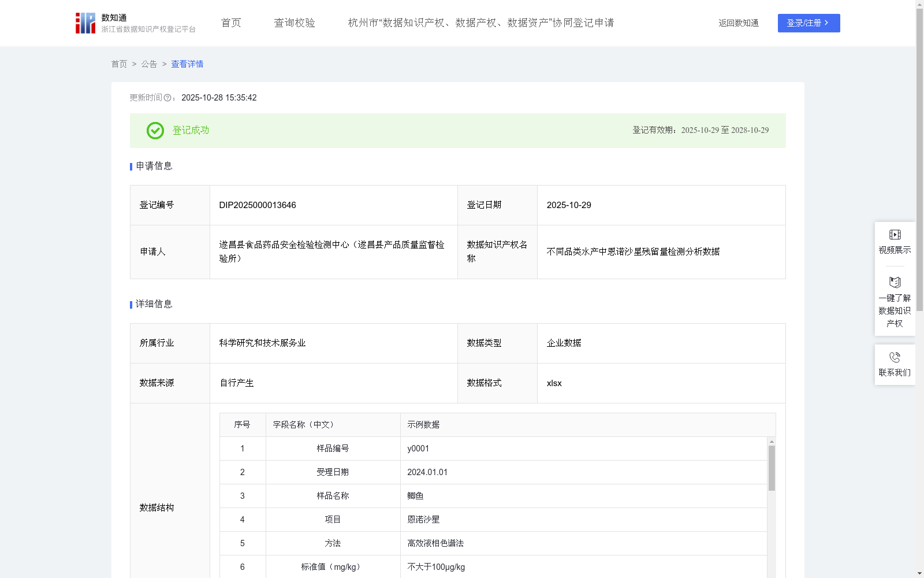Click the 受理日期 field row

click(x=494, y=472)
